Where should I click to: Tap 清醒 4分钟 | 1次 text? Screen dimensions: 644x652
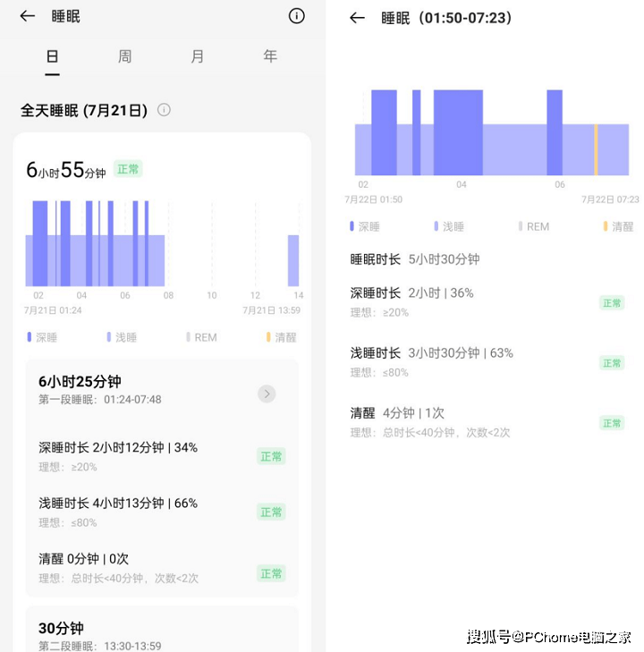[397, 413]
